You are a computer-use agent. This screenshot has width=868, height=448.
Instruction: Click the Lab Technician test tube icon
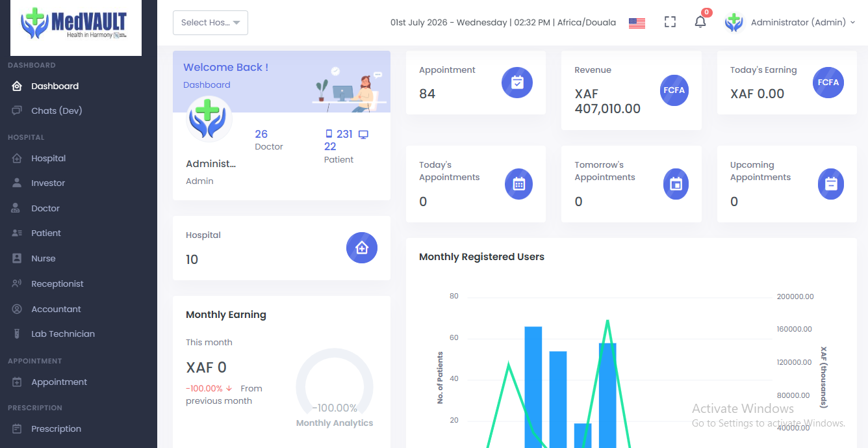pos(18,334)
